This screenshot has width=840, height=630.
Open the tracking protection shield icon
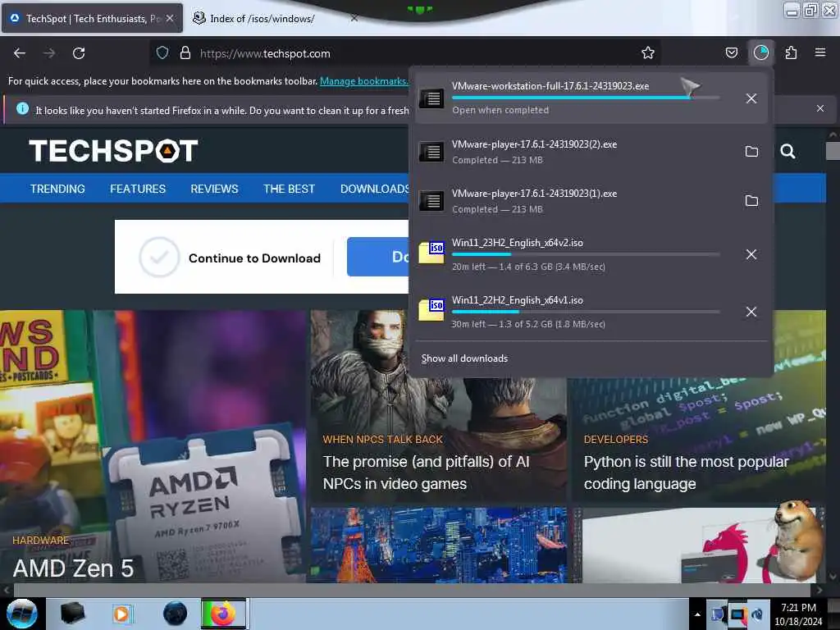[x=162, y=52]
